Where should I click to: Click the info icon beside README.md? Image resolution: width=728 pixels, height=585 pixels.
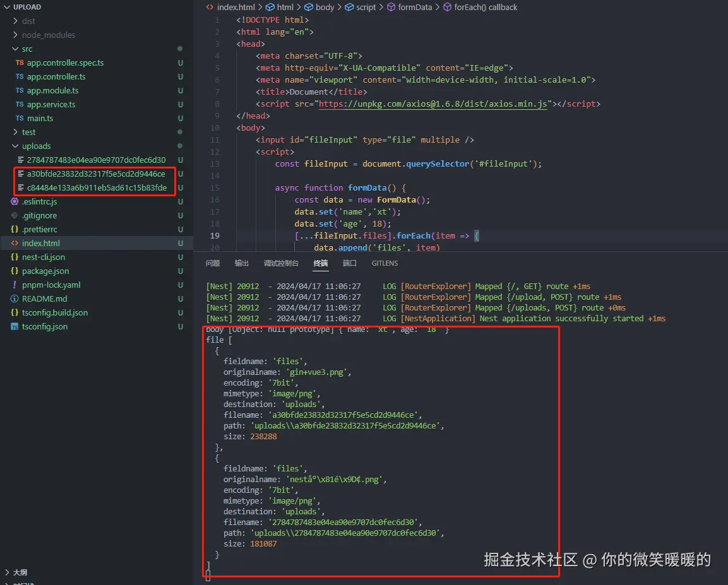click(15, 298)
